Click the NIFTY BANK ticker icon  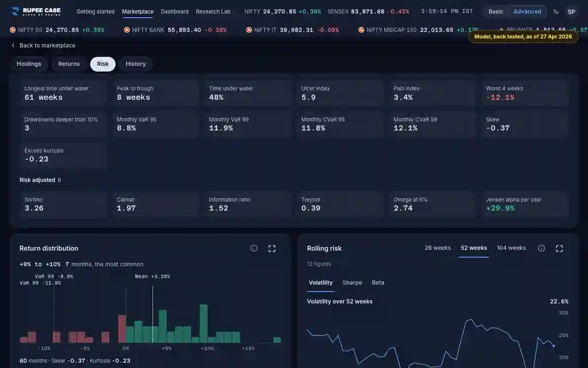tap(127, 30)
